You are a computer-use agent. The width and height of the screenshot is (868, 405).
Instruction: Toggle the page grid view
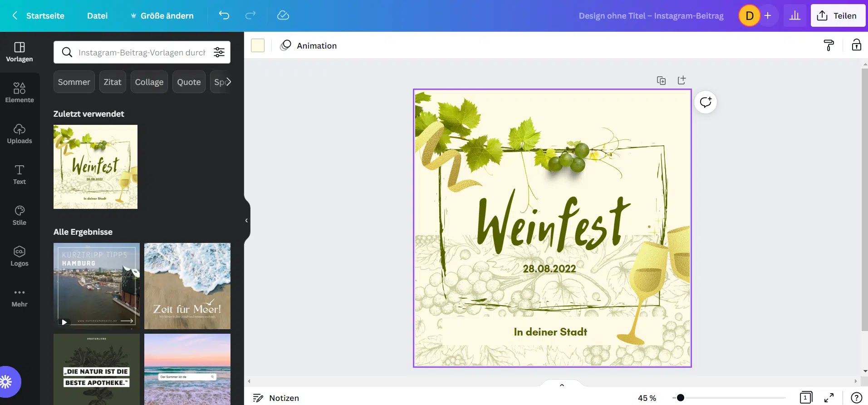point(806,398)
